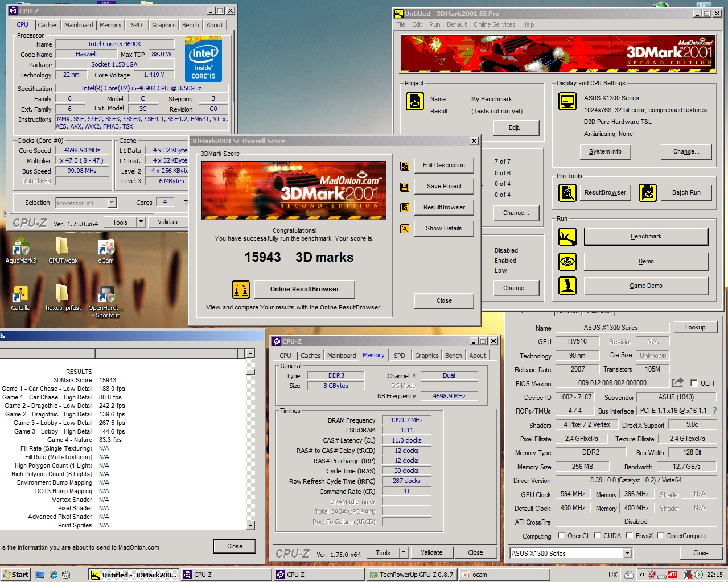Screen dimensions: 728x582
Task: Toggle the PhysX checkbox
Action: 629,536
